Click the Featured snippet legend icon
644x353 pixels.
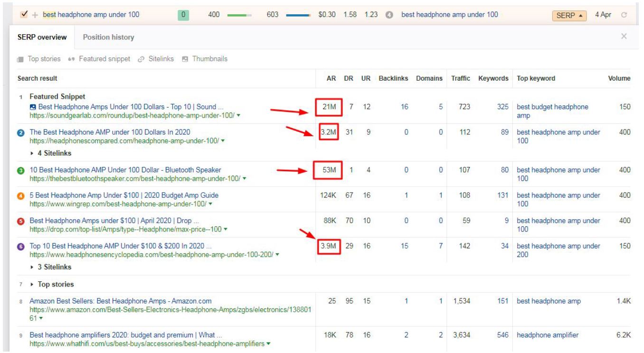pos(72,59)
